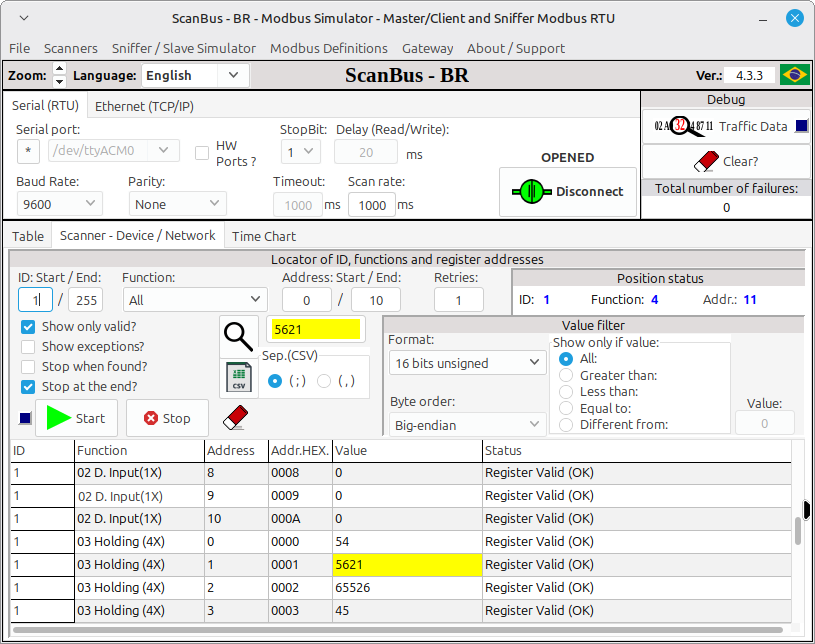Check the HW Ports? checkbox

click(202, 153)
